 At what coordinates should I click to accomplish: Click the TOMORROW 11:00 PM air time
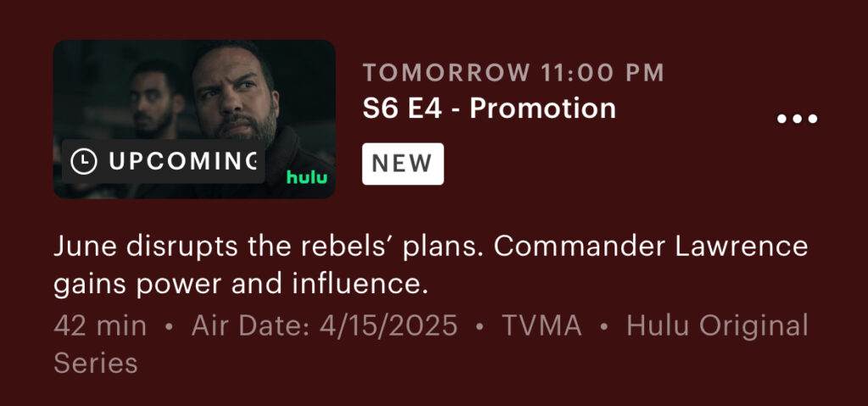513,73
